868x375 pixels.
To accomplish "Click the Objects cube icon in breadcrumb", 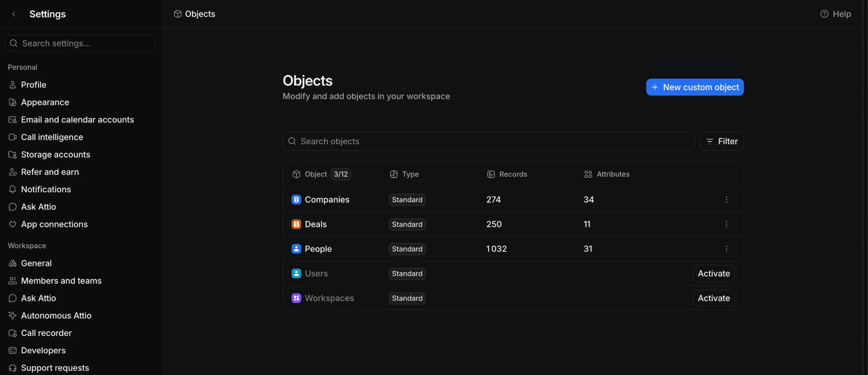I will [178, 14].
